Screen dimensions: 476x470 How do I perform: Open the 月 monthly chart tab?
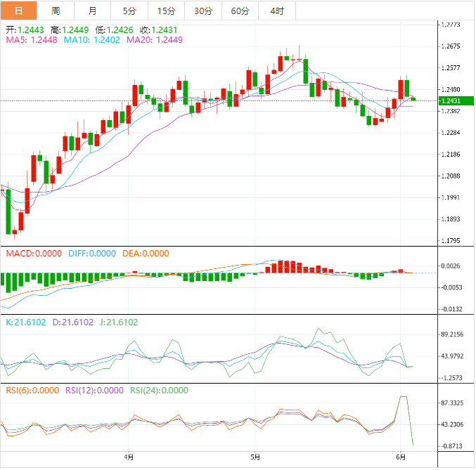93,11
